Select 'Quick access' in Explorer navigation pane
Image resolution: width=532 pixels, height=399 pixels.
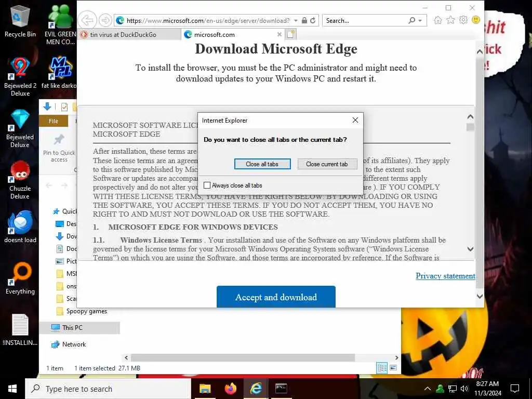(65, 211)
